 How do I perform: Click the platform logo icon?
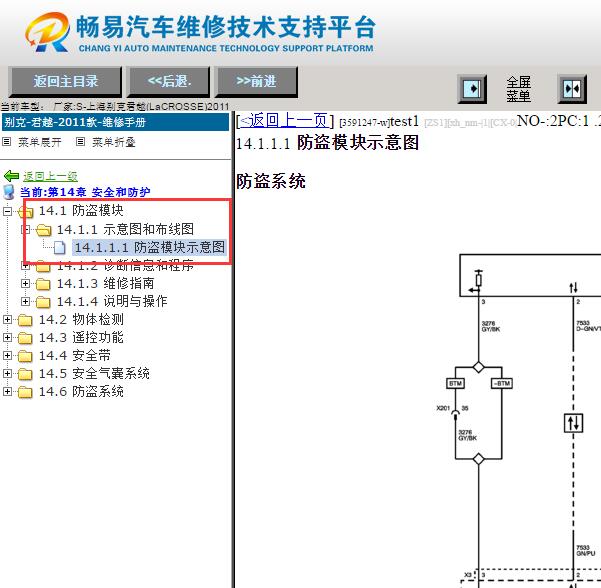[48, 31]
